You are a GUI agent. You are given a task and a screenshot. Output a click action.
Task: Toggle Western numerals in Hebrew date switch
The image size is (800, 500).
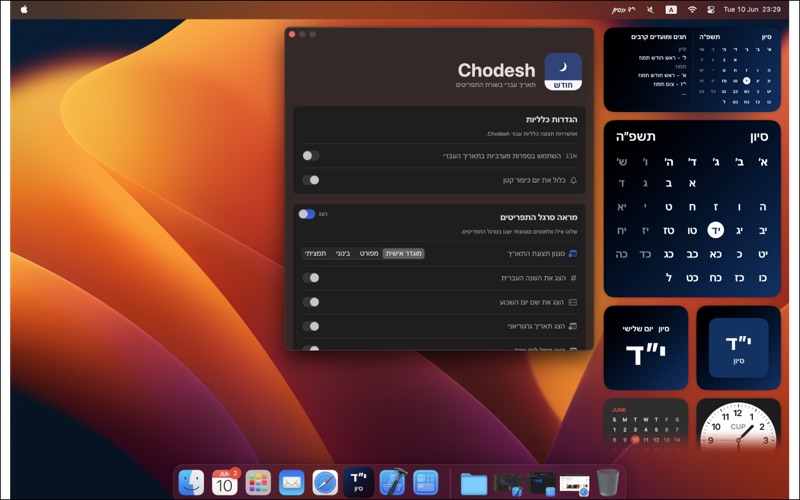click(x=311, y=156)
